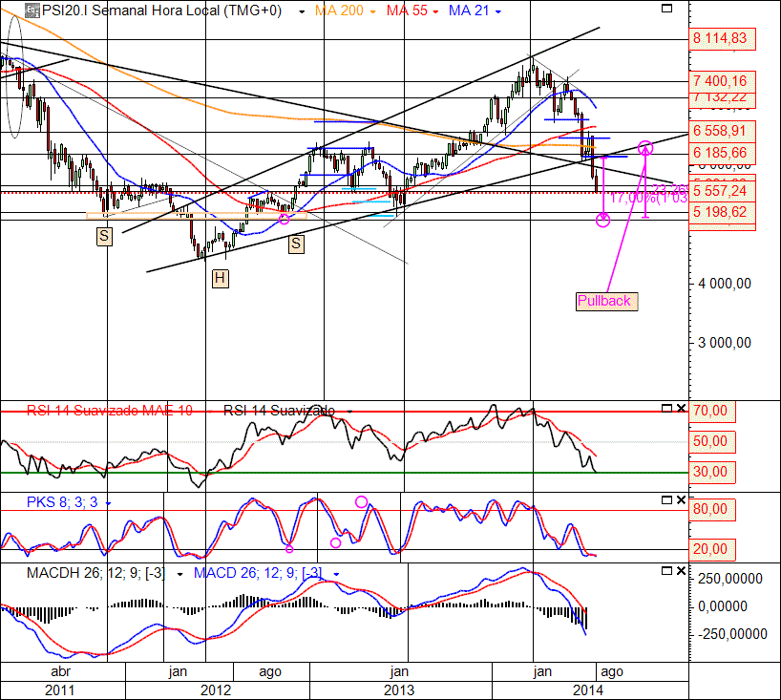This screenshot has width=781, height=700.
Task: Click the 7 400,16 price level label
Action: click(x=722, y=81)
